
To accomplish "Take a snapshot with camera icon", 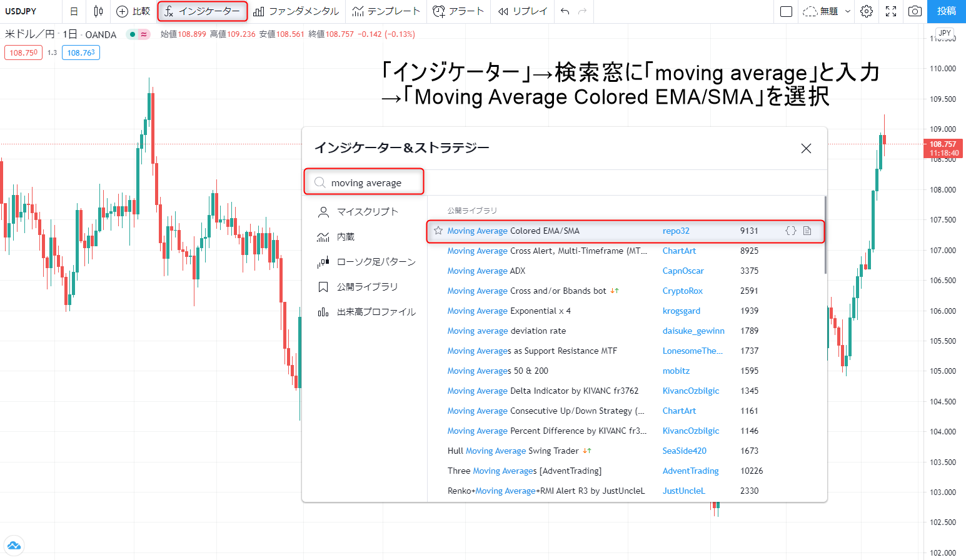I will (915, 11).
